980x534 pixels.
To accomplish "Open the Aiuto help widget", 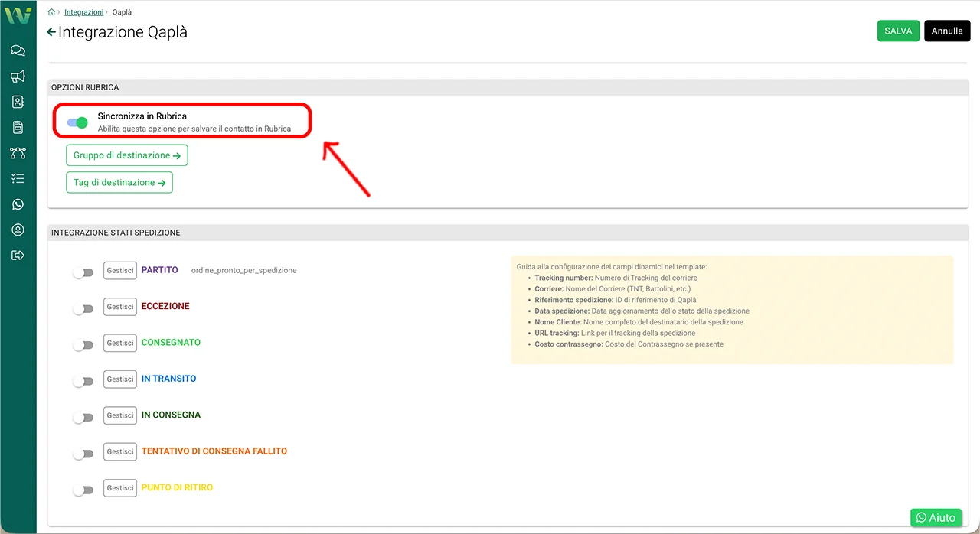I will click(x=936, y=518).
